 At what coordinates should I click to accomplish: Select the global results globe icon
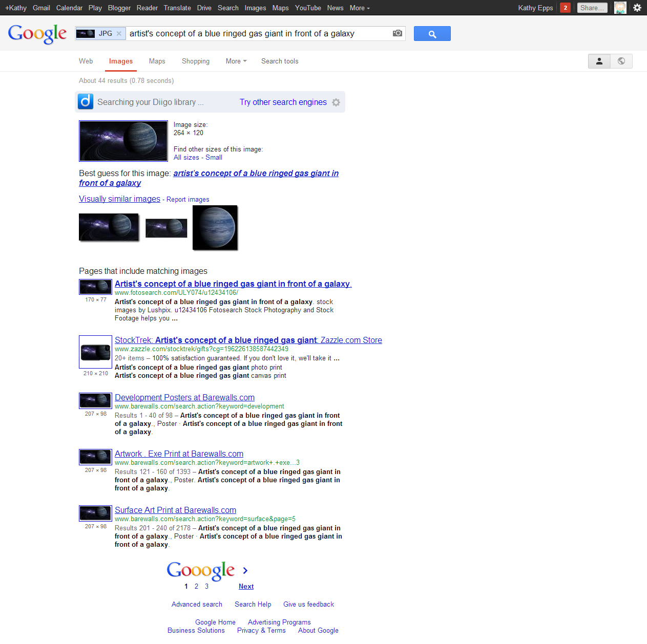tap(621, 61)
